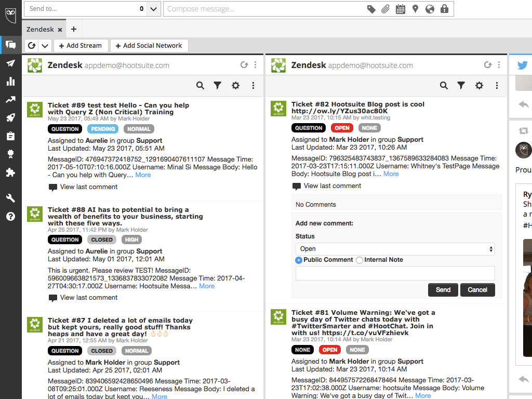Open Analytics via the bar chart icon
This screenshot has width=532, height=399.
click(x=10, y=81)
